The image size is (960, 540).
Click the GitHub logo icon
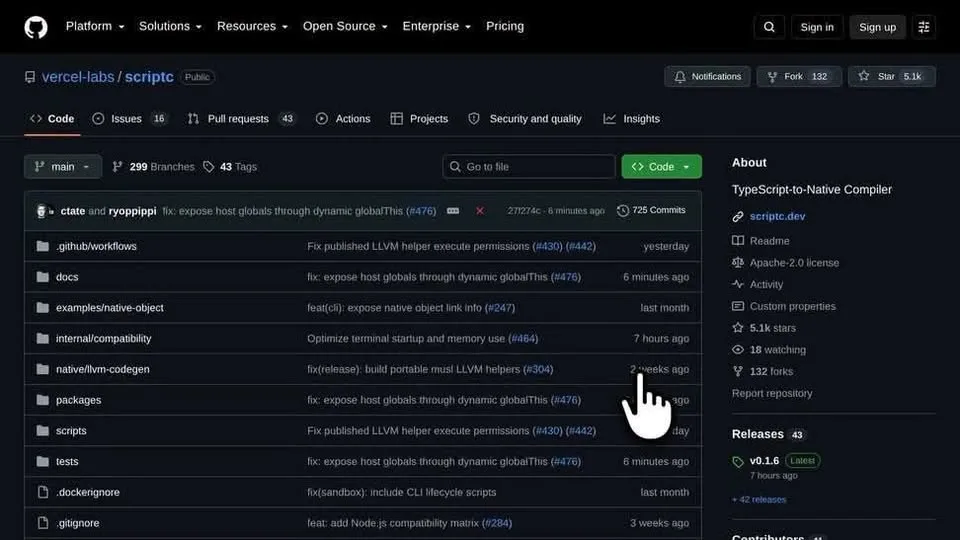pyautogui.click(x=36, y=27)
